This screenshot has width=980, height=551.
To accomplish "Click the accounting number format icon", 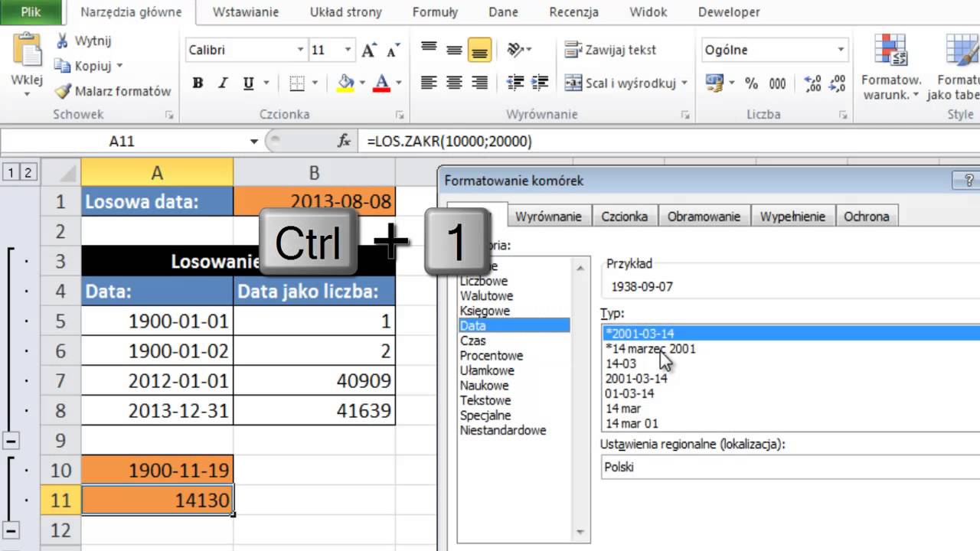I will point(714,83).
